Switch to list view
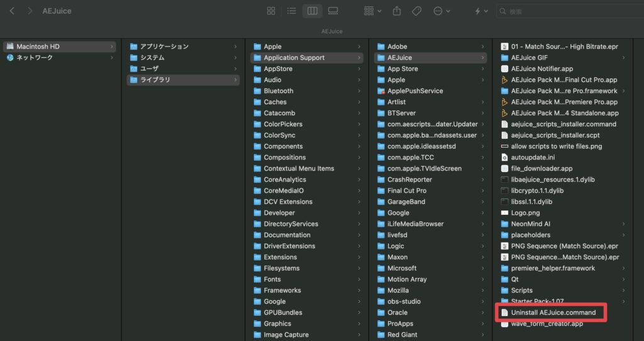This screenshot has width=644, height=341. click(292, 11)
